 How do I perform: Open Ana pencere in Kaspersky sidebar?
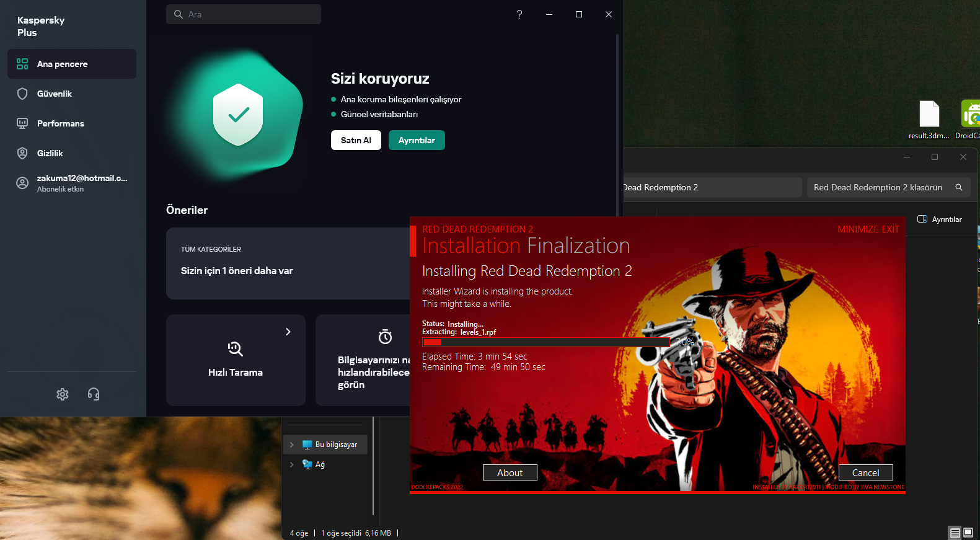(x=72, y=64)
